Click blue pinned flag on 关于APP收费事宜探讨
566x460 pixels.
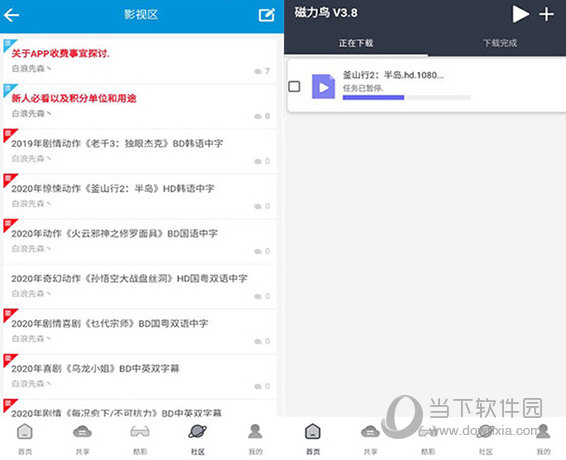9,45
